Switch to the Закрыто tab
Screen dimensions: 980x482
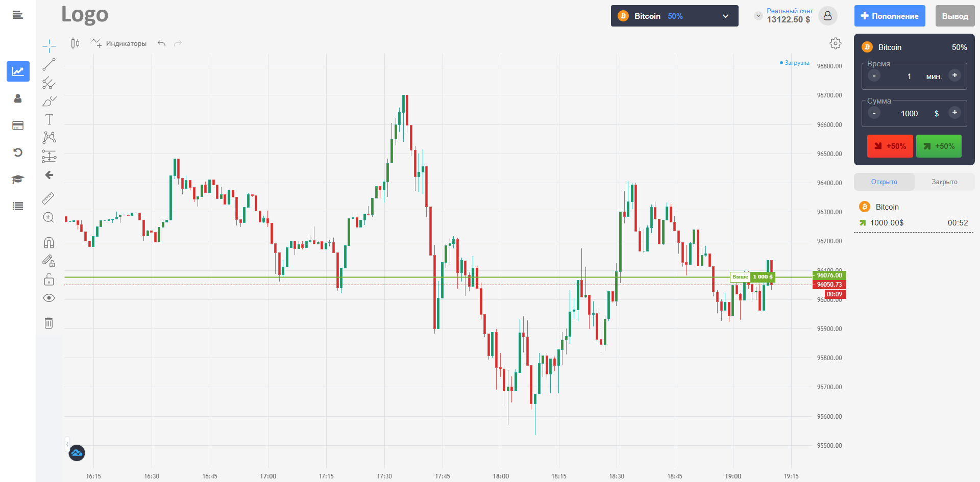(x=944, y=182)
